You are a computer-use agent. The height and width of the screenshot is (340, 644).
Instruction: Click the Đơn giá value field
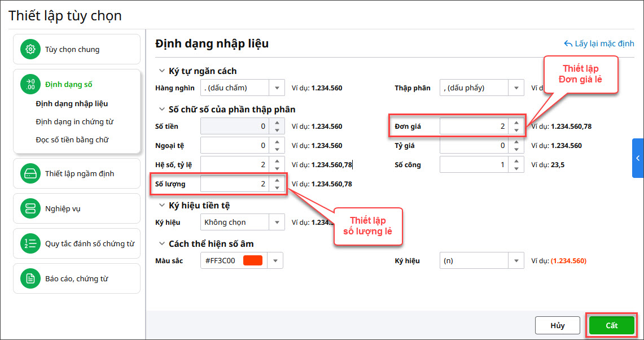pyautogui.click(x=474, y=126)
